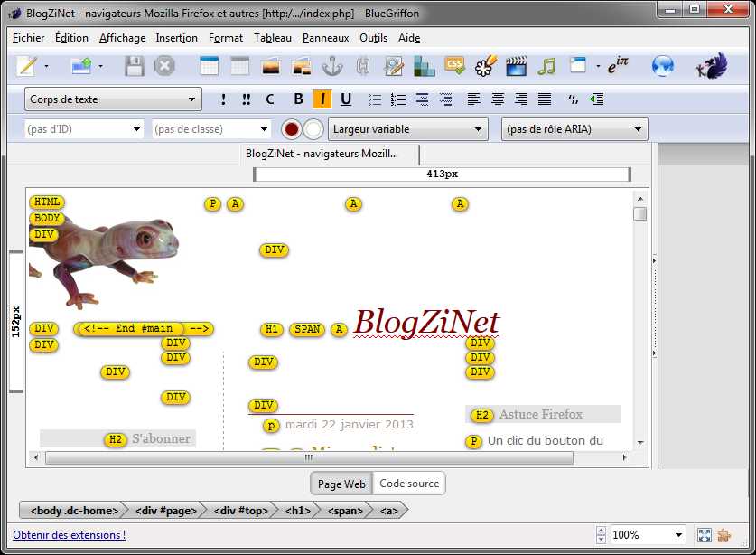Click the dark red color swatch
Screen dimensions: 756x555
(291, 129)
